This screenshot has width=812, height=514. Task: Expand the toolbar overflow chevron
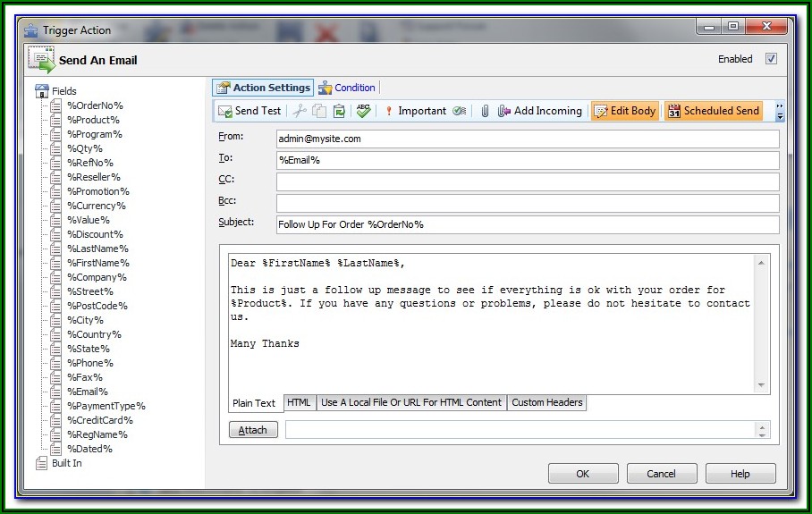click(x=780, y=112)
